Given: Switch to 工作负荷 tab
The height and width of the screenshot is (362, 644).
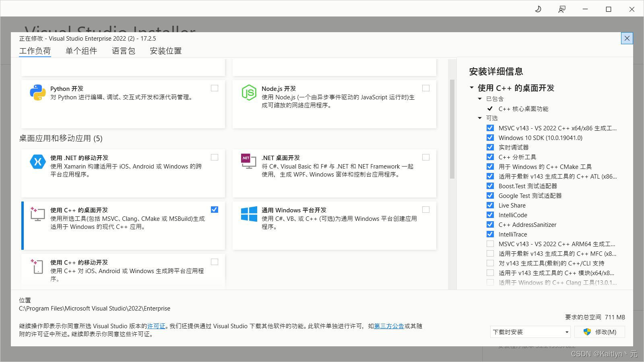Looking at the screenshot, I should point(35,51).
